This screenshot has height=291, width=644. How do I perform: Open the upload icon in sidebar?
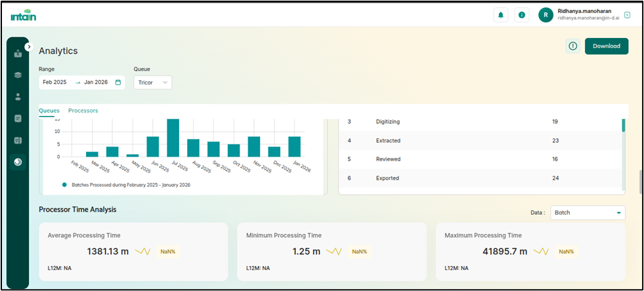coord(18,54)
